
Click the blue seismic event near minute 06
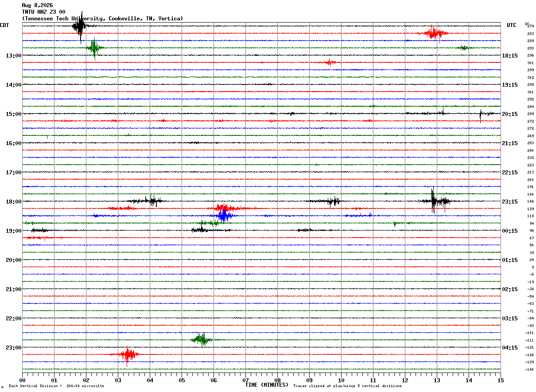(x=224, y=215)
